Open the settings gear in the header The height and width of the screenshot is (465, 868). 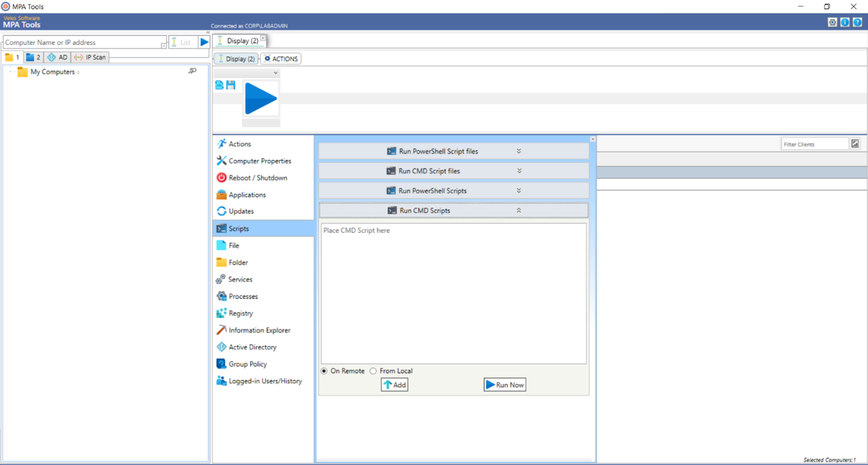[832, 22]
